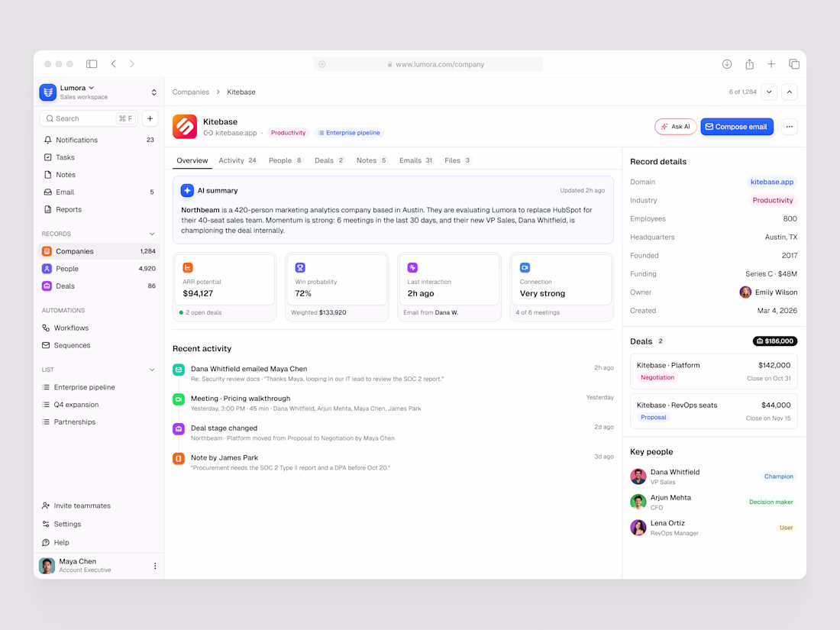Click the AI summary sparkle icon

click(x=187, y=191)
